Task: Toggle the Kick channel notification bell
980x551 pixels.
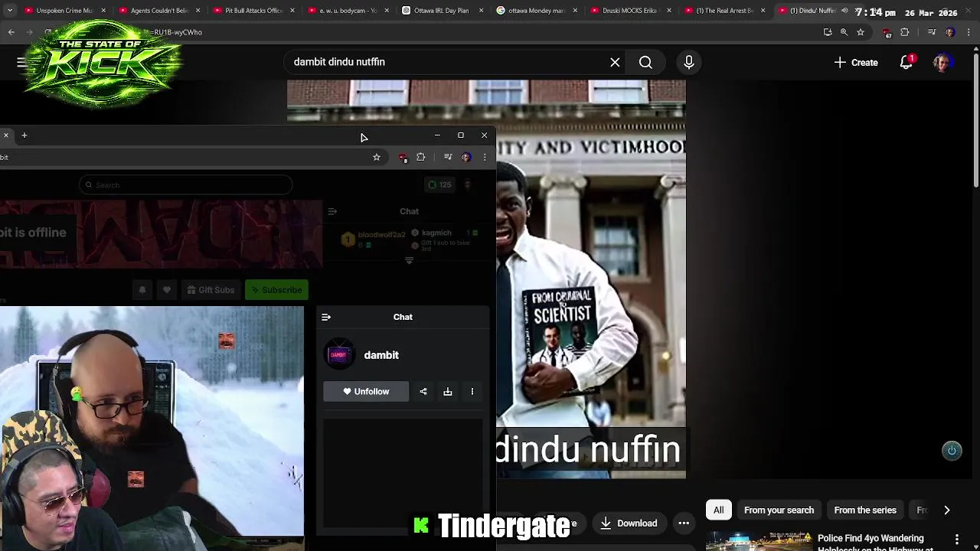Action: (x=142, y=290)
